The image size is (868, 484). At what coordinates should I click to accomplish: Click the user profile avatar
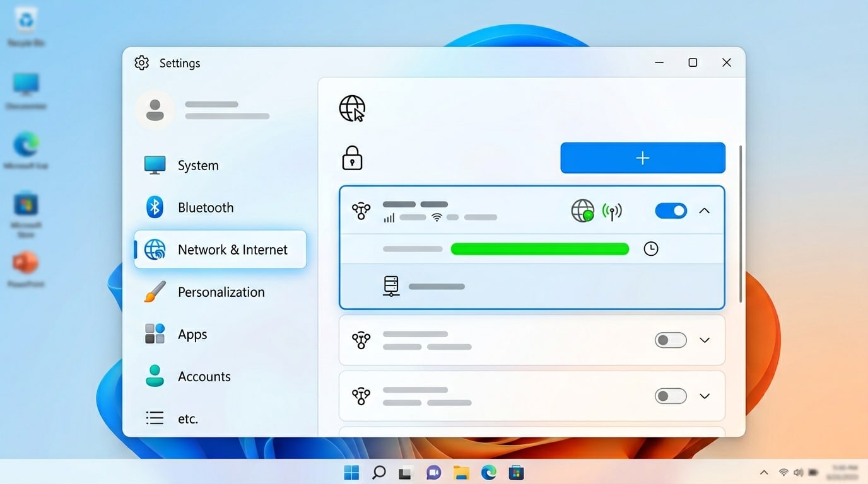coord(155,110)
